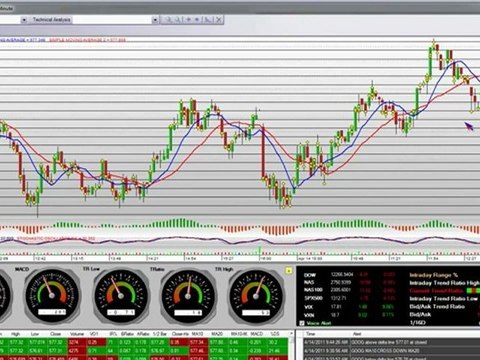This screenshot has height=360, width=480.
Task: Click the MA20 column header
Action: coord(217,334)
